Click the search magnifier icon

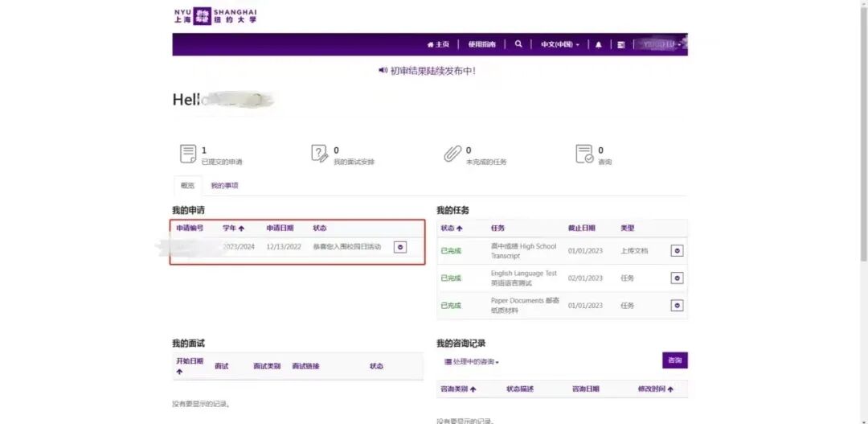point(518,43)
